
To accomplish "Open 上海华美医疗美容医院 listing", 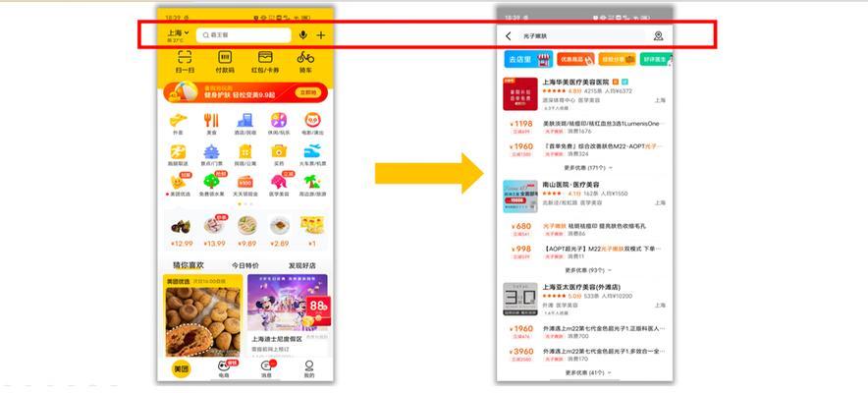I will tap(584, 94).
